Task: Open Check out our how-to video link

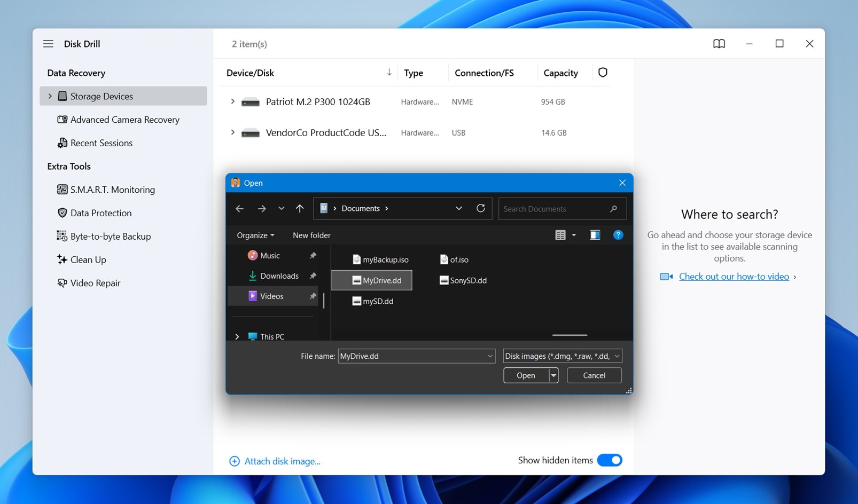Action: point(734,277)
